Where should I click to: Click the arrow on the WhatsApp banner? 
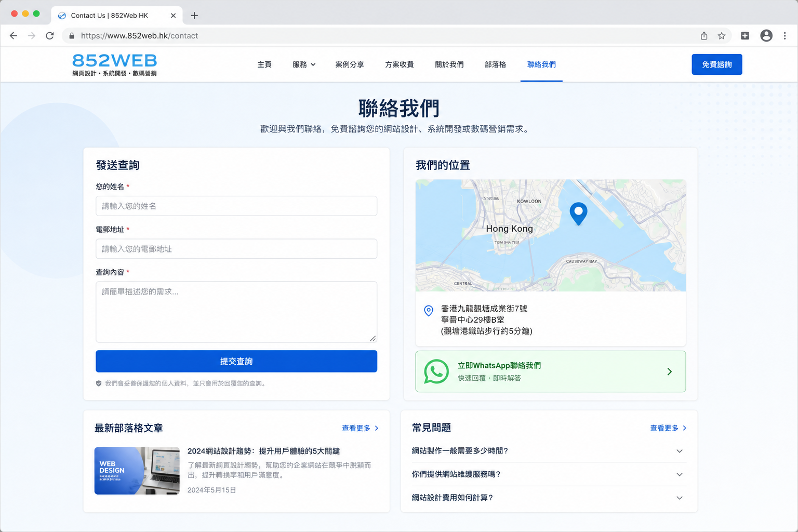670,371
